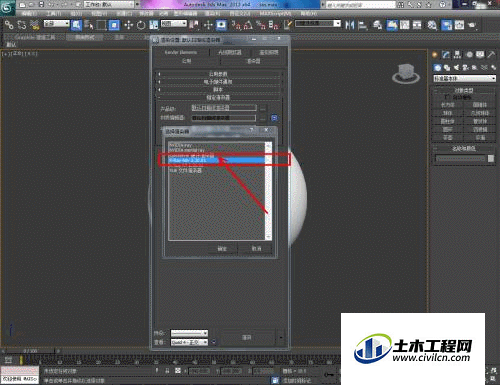Select the Select and Link tool
Viewport: 500px width, 385px height.
[x=9, y=25]
